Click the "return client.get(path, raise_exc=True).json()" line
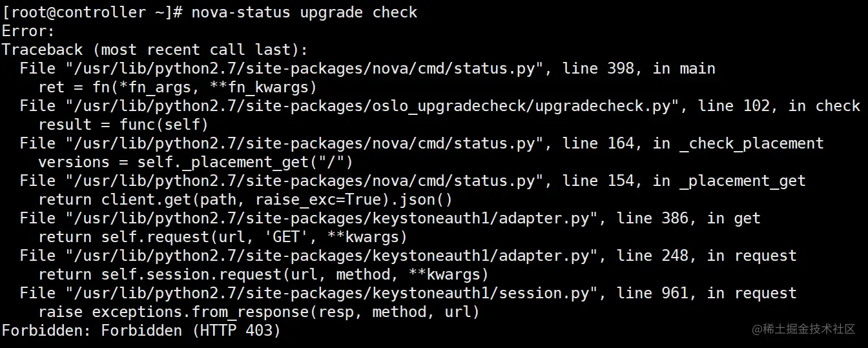Image resolution: width=868 pixels, height=348 pixels. coord(245,200)
